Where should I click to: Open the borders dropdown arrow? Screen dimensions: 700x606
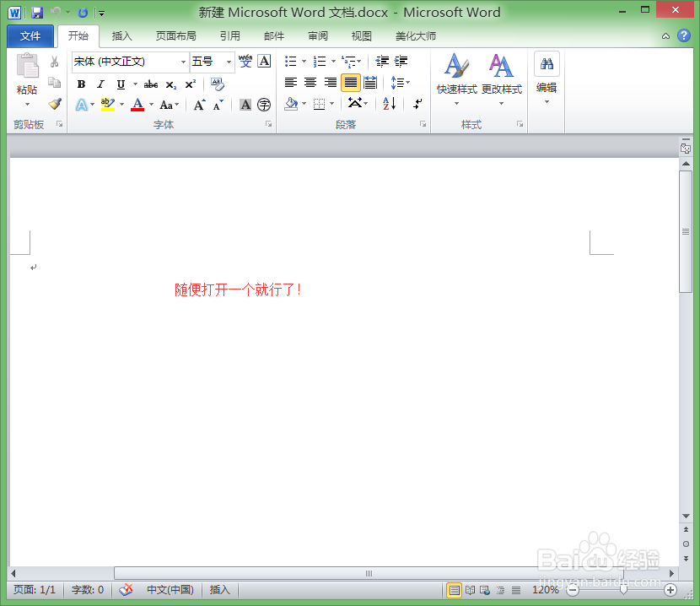[331, 104]
